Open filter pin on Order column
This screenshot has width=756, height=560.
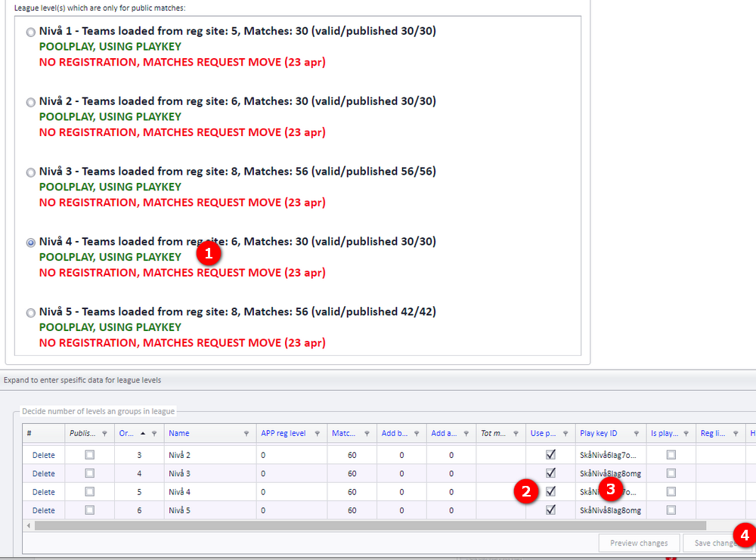pos(154,434)
